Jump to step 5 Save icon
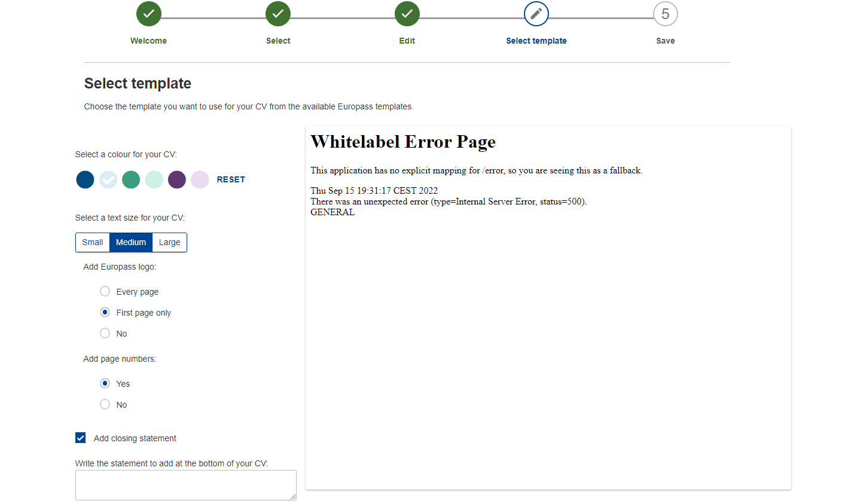The width and height of the screenshot is (845, 504). pos(665,14)
